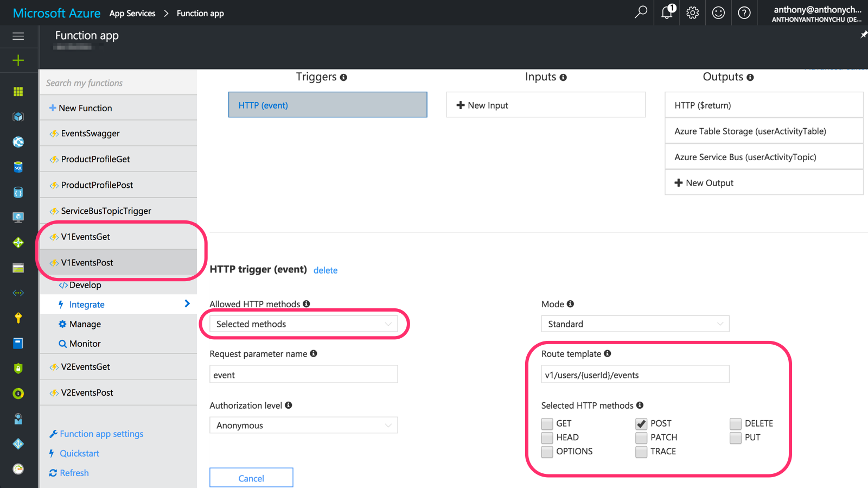This screenshot has height=488, width=868.
Task: Open the gauge icon at sidebar bottom
Action: coord(18,469)
